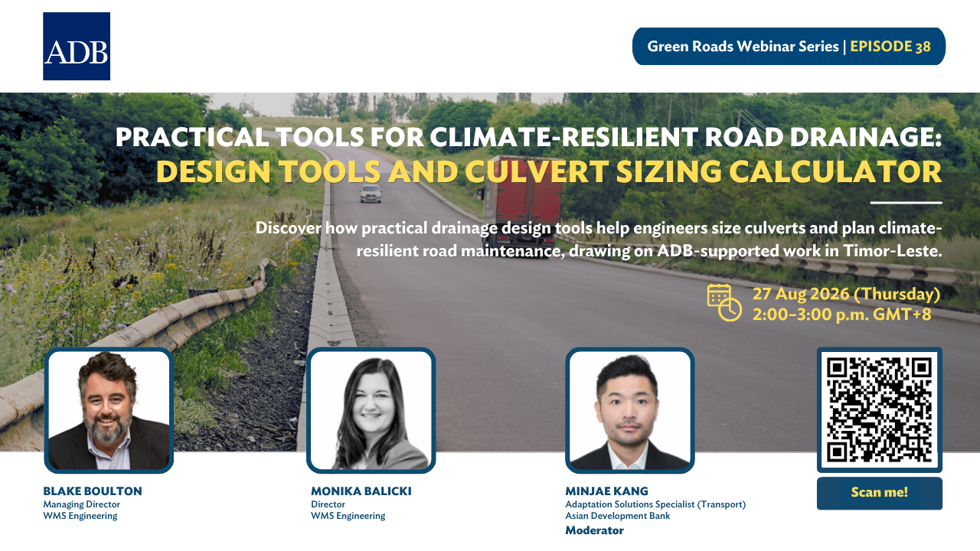Click the yellow title Design Tools and Culvert Sizing Calculator

point(549,172)
